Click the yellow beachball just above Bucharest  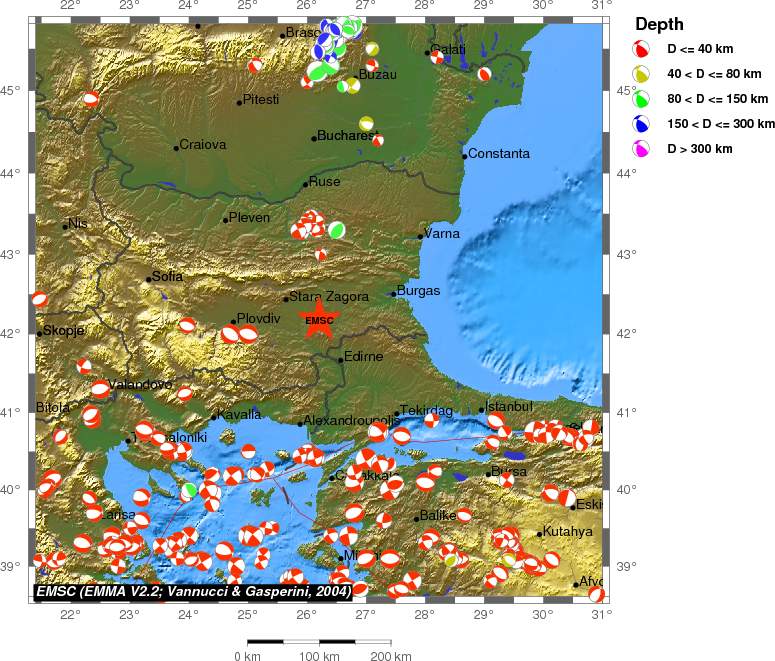[x=366, y=123]
